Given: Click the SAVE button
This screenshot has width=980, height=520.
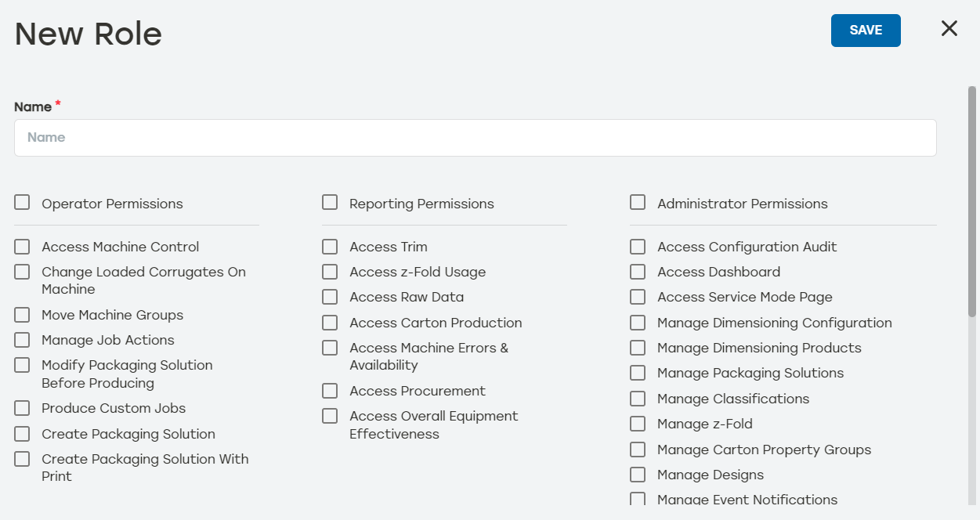Looking at the screenshot, I should pyautogui.click(x=866, y=31).
